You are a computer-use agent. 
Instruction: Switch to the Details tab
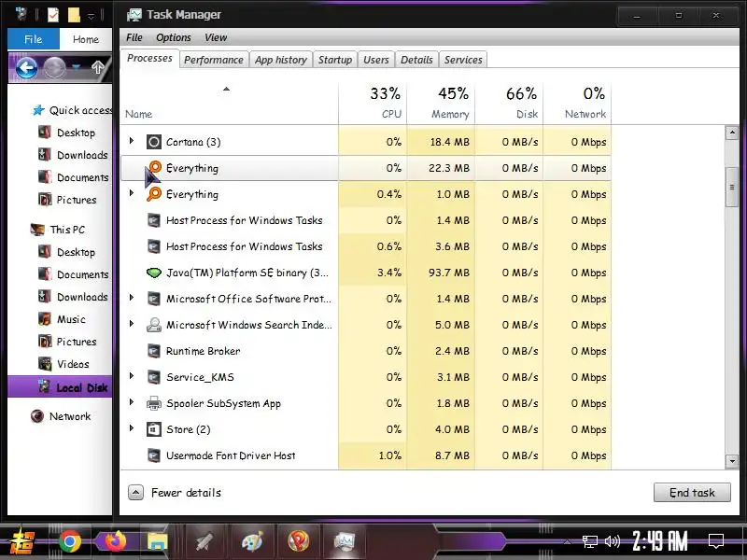[416, 60]
